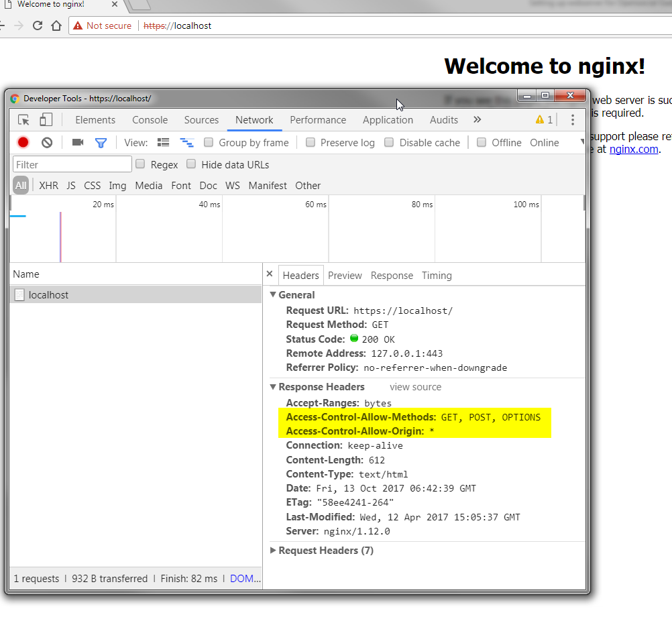Enable the Preserve log checkbox
Screen dimensions: 672x621
coord(311,142)
